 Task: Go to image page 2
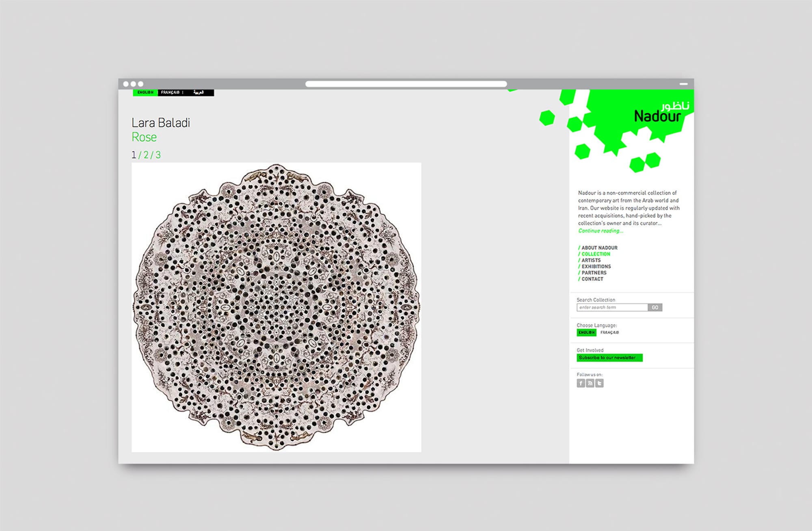click(x=146, y=155)
